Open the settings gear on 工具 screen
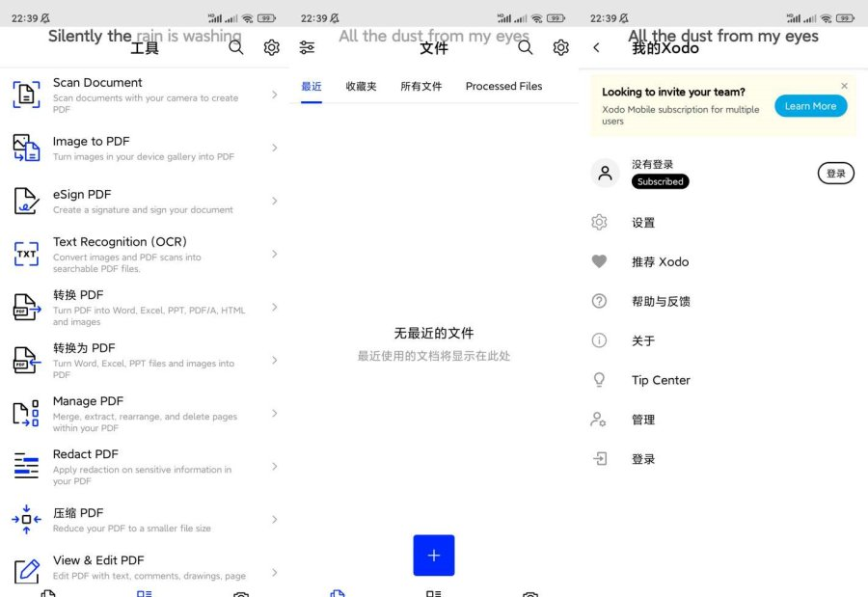 [x=271, y=47]
